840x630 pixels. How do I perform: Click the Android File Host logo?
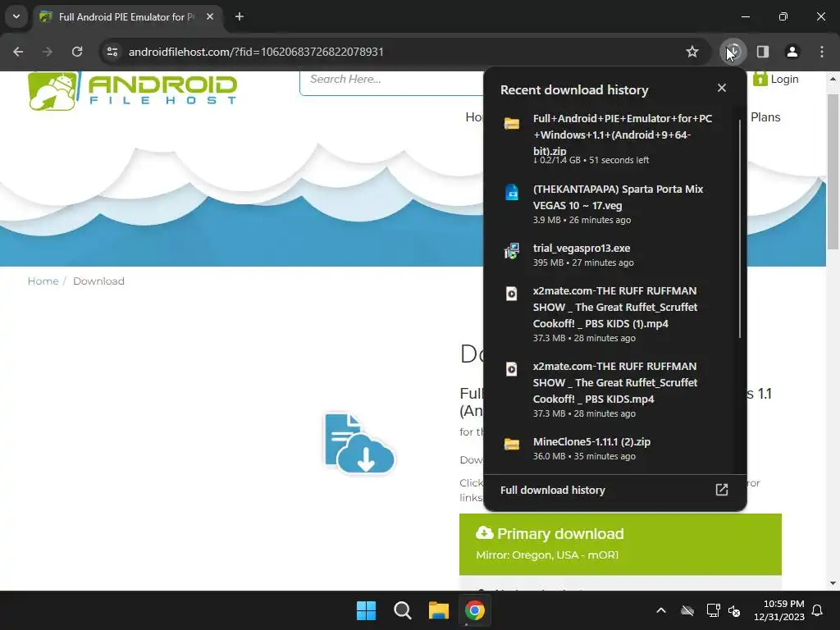[x=132, y=91]
